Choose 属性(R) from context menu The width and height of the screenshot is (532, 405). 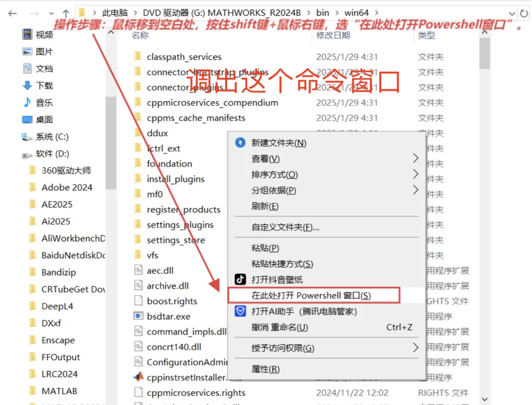coord(327,369)
